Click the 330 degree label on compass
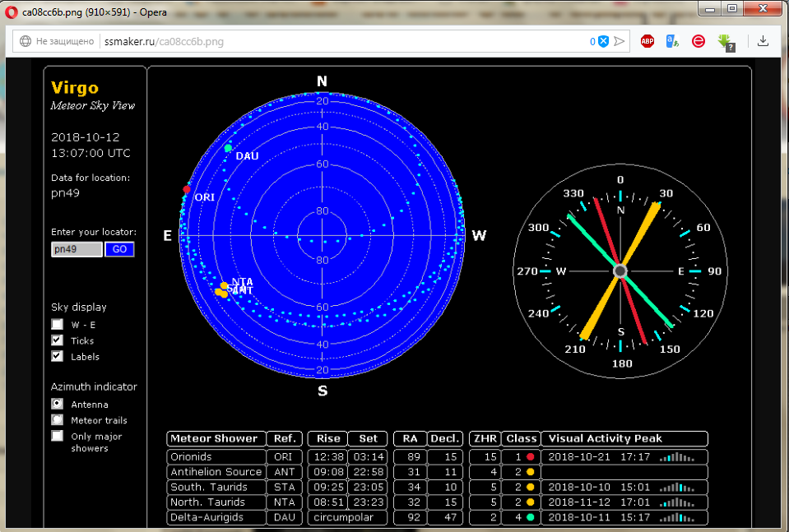The image size is (789, 532). (573, 193)
